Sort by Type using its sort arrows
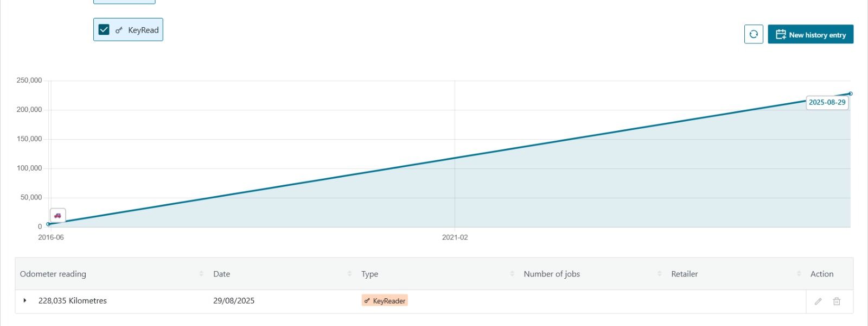868x326 pixels. (x=512, y=274)
